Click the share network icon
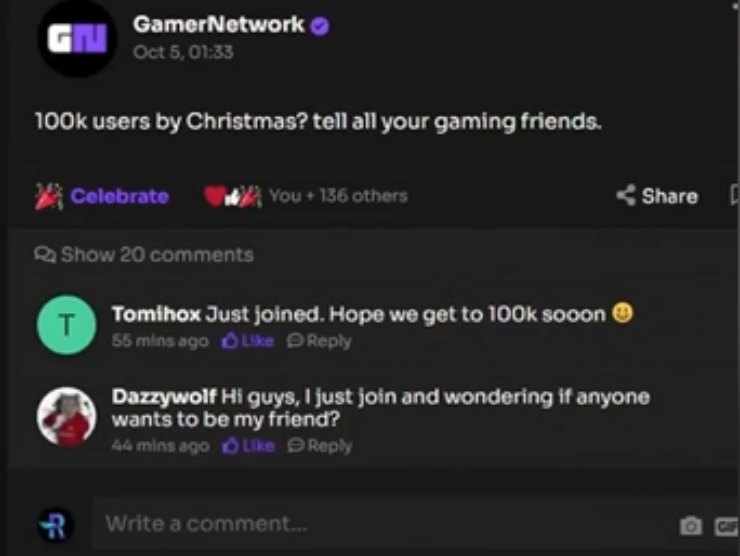The width and height of the screenshot is (740, 556). tap(626, 195)
